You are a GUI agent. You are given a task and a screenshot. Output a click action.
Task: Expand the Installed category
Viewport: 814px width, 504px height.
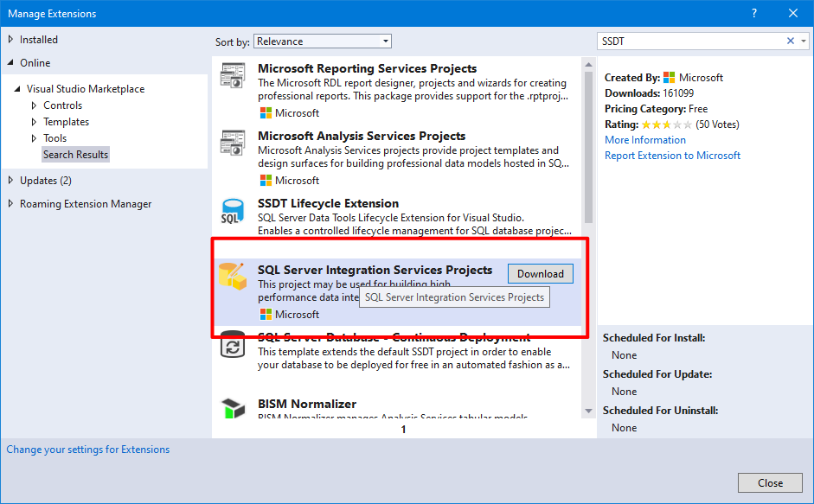tap(10, 40)
